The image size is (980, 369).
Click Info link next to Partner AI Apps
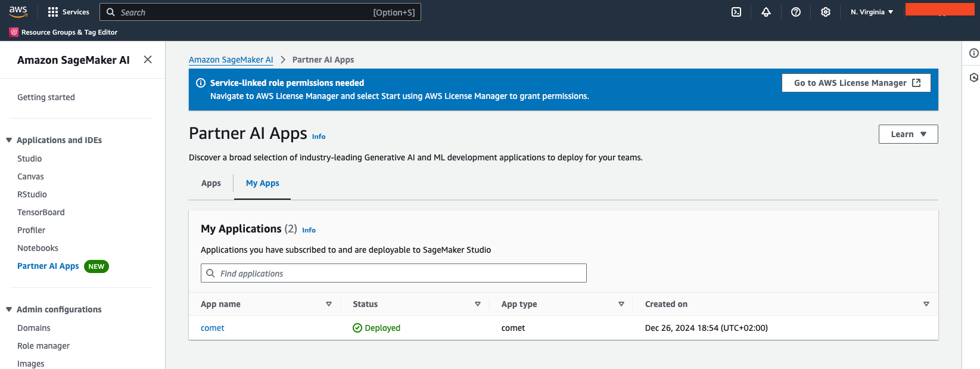click(x=319, y=137)
